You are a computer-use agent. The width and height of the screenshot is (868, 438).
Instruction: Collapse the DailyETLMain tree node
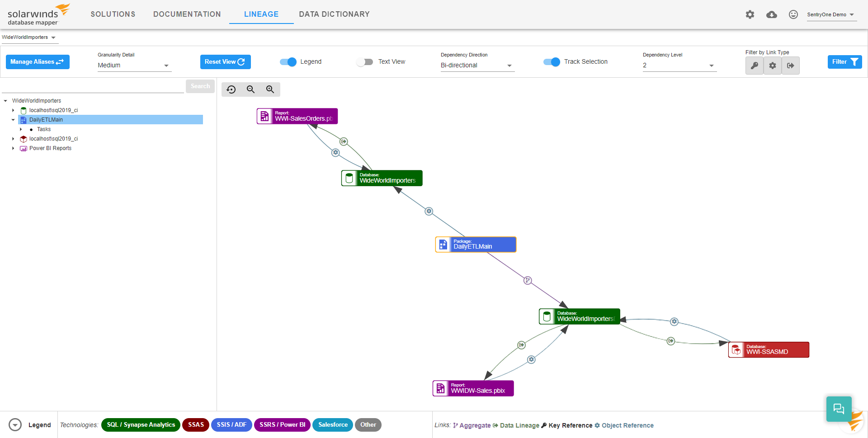pyautogui.click(x=13, y=120)
